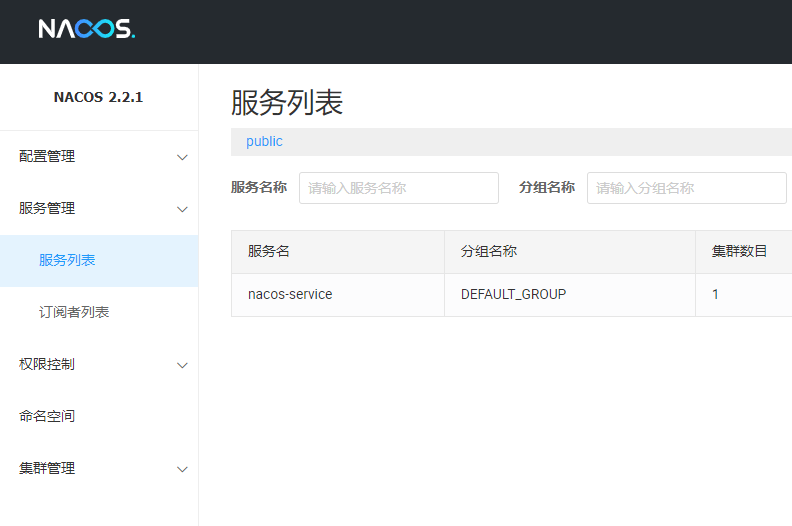
Task: Expand the 配置管理 chevron arrow
Action: point(182,157)
